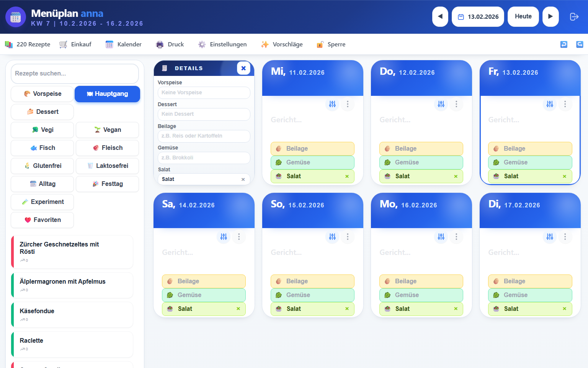Click the Rezepte suchen search field
The height and width of the screenshot is (368, 588).
click(x=75, y=73)
